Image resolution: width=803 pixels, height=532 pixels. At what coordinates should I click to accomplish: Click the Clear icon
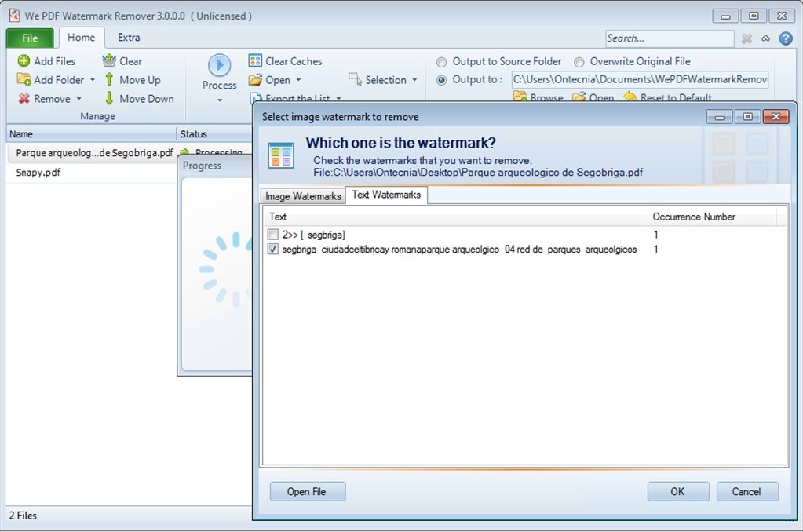tap(108, 60)
